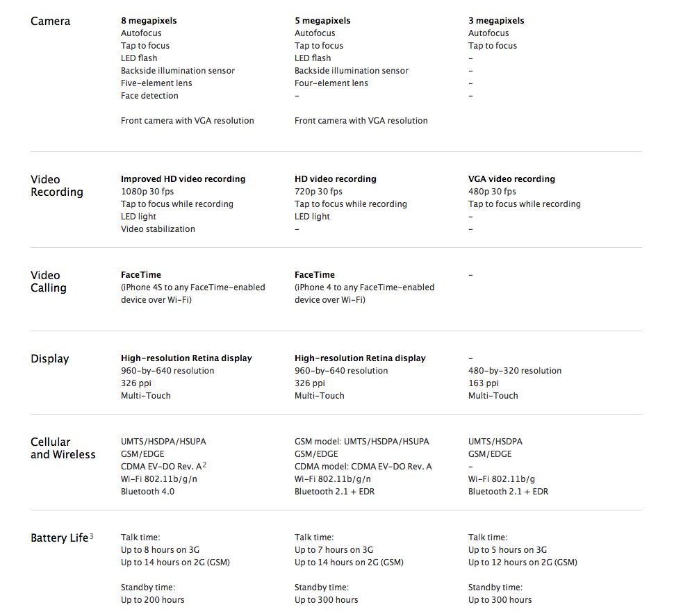
Task: Click the 8 megapixels heading
Action: (x=149, y=21)
